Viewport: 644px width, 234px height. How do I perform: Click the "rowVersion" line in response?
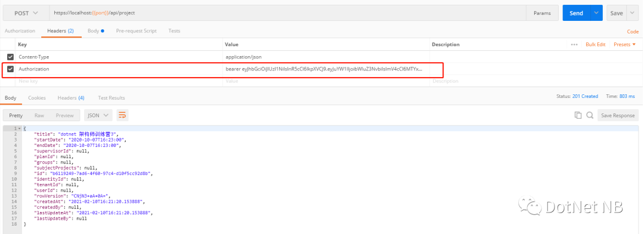[x=73, y=196]
